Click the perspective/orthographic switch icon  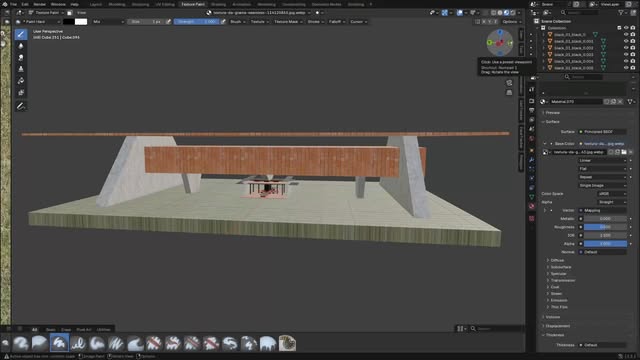click(x=509, y=93)
